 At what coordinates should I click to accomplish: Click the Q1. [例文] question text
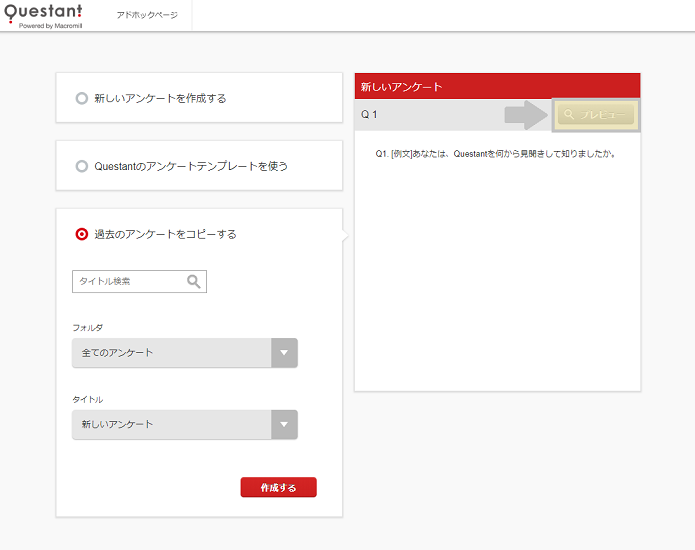pos(495,154)
